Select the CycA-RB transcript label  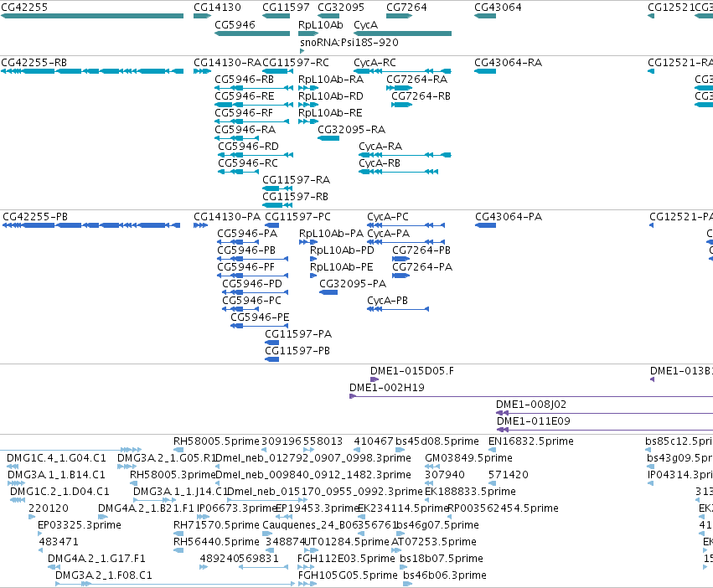click(380, 163)
